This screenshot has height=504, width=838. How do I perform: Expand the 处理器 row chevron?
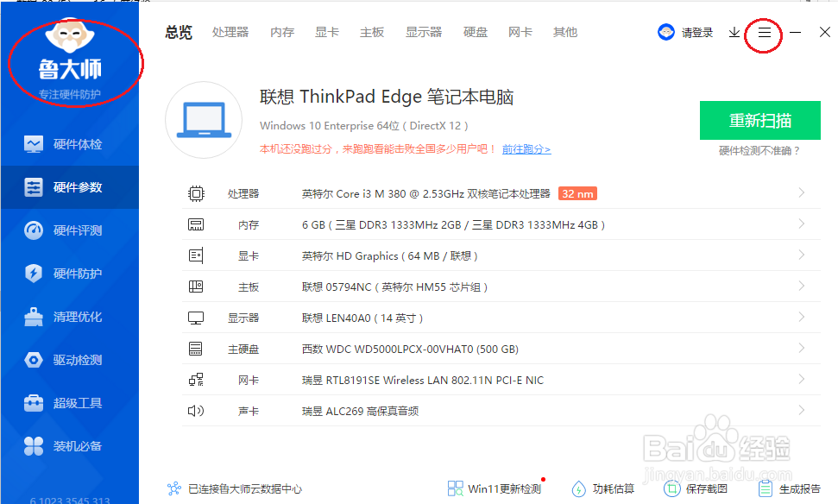coord(801,193)
